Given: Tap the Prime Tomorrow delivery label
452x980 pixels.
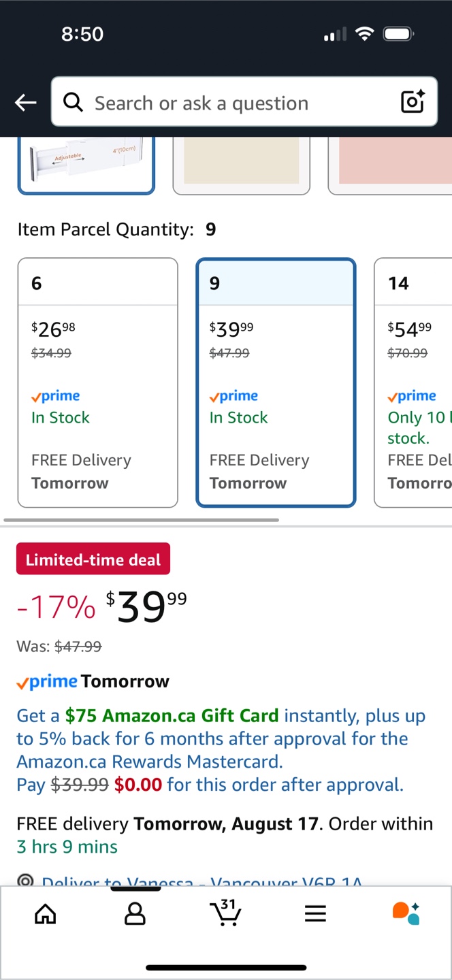Looking at the screenshot, I should (93, 681).
